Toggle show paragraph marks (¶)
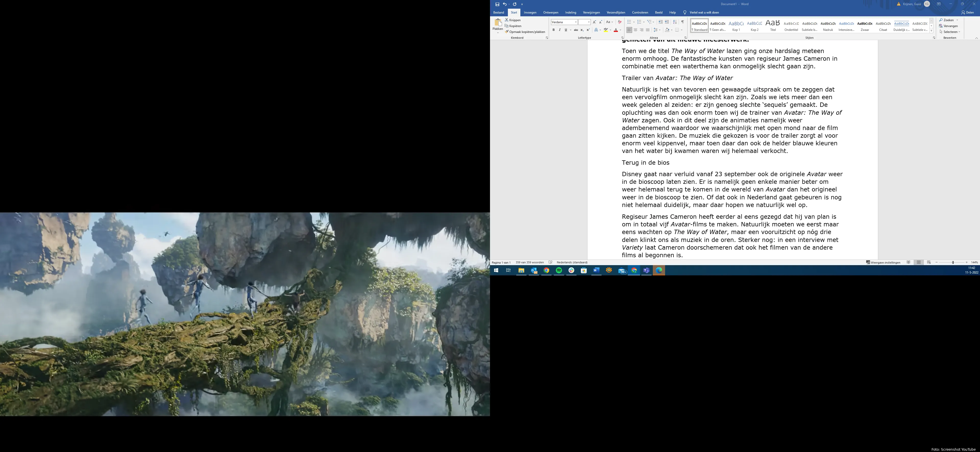980x452 pixels. (x=683, y=22)
